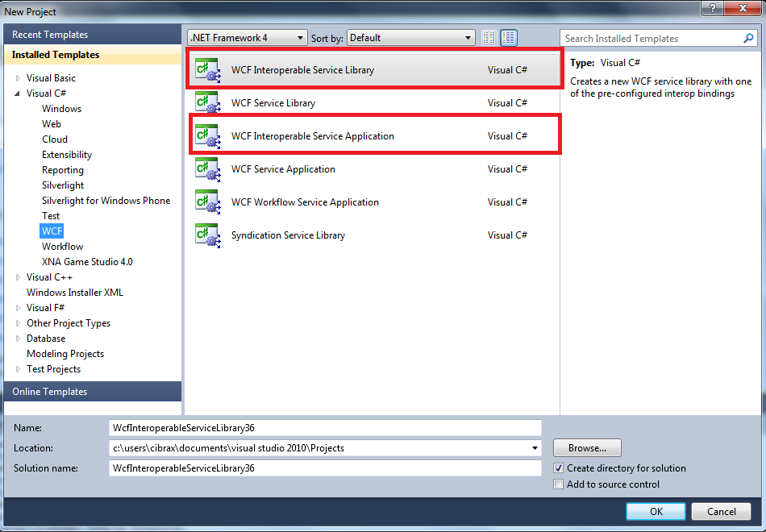The height and width of the screenshot is (532, 766).
Task: Switch to medium icons list view
Action: pyautogui.click(x=509, y=38)
